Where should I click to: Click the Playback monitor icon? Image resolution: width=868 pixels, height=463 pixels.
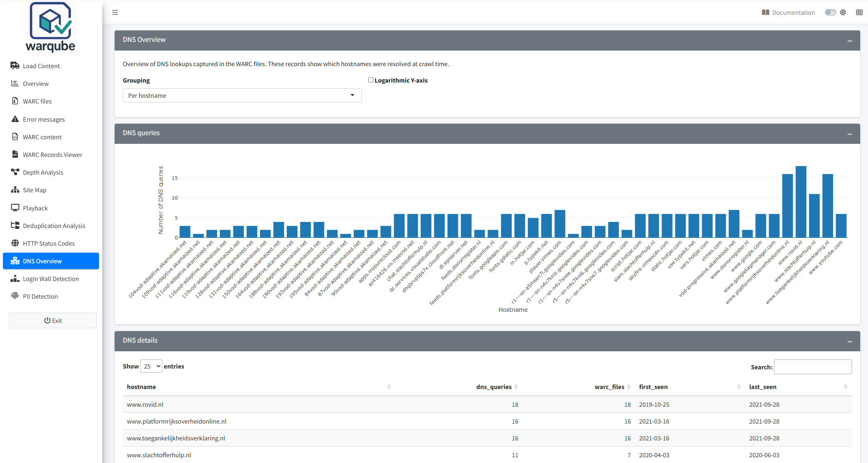15,208
